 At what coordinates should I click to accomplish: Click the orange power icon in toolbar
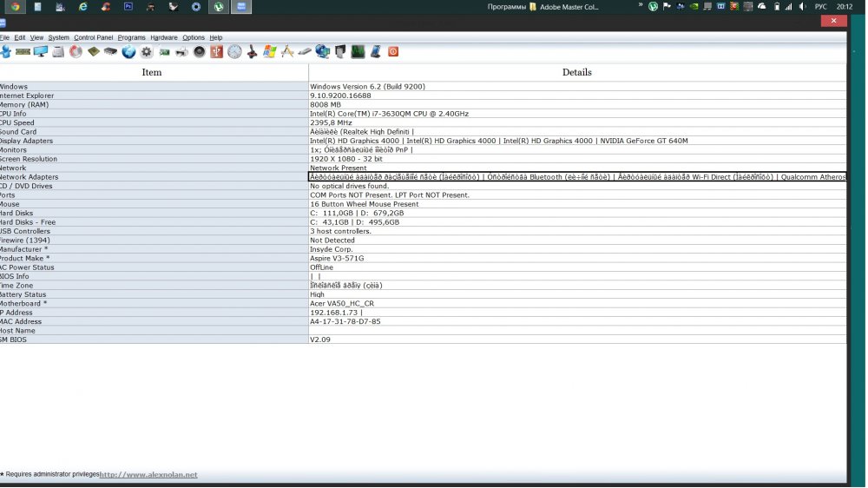pos(393,52)
